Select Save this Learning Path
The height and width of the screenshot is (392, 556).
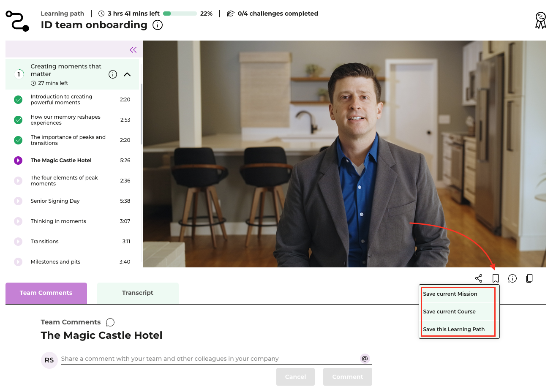coord(459,329)
